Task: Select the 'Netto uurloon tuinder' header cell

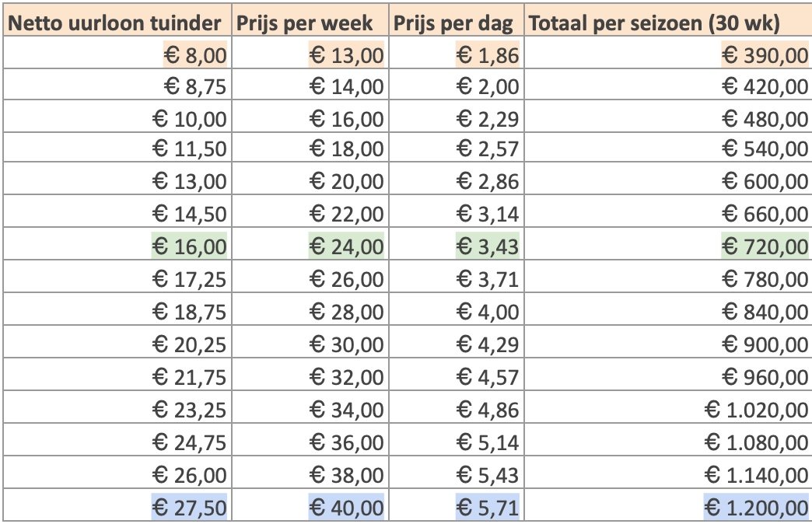Action: tap(117, 19)
